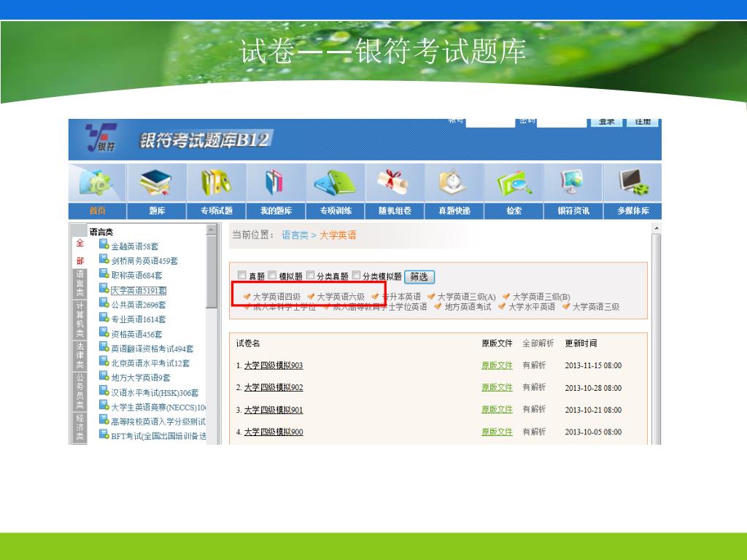Click the 筛选 filter button
Viewport: 747px width, 560px height.
(419, 276)
